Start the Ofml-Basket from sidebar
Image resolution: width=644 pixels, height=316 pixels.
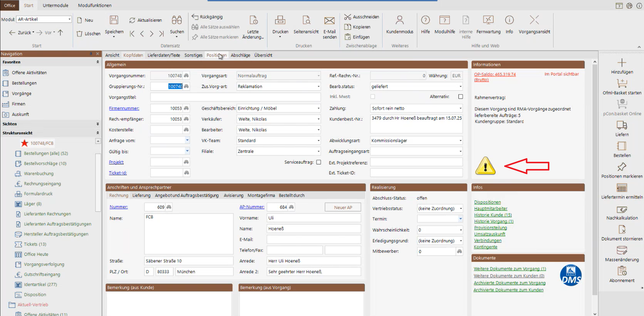(622, 83)
